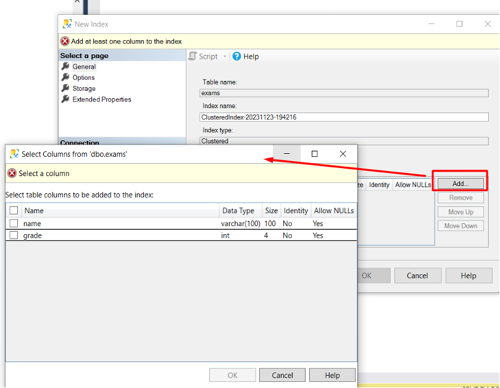This screenshot has width=500, height=388.
Task: Select Extended Properties page wrench icon
Action: click(x=65, y=99)
